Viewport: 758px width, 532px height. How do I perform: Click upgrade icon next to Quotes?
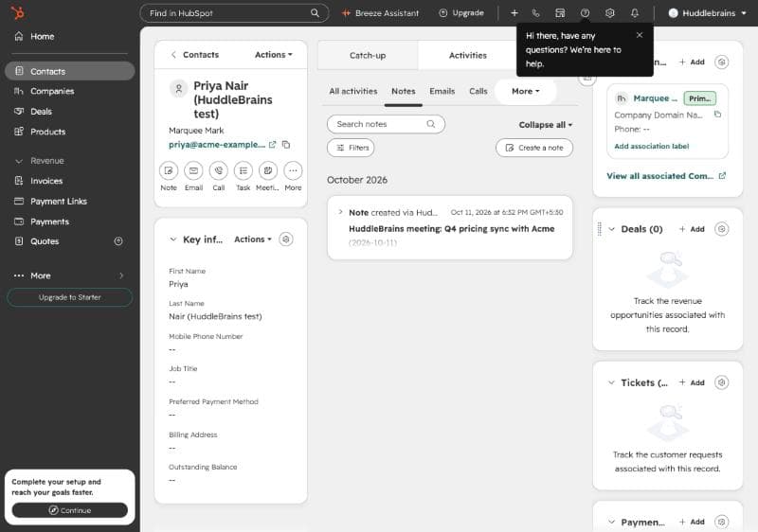click(118, 240)
